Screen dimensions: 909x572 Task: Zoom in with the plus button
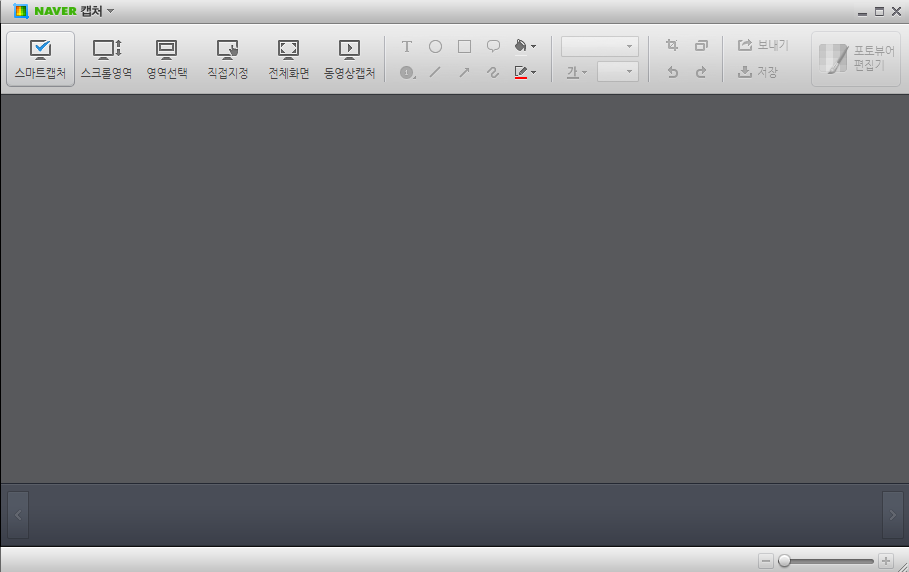885,561
